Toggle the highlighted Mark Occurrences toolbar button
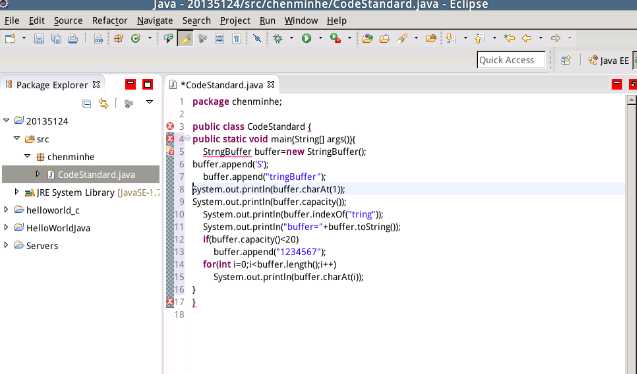The image size is (637, 374). pos(185,39)
